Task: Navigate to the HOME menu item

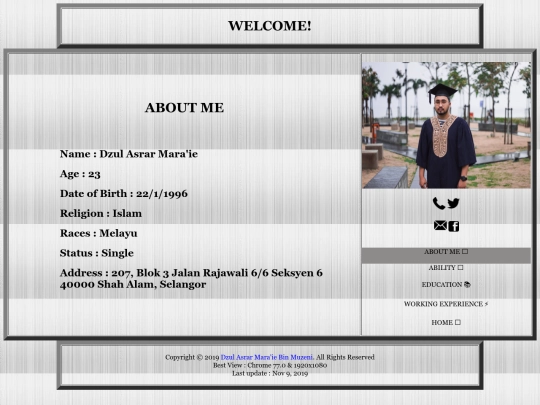Action: (x=446, y=323)
